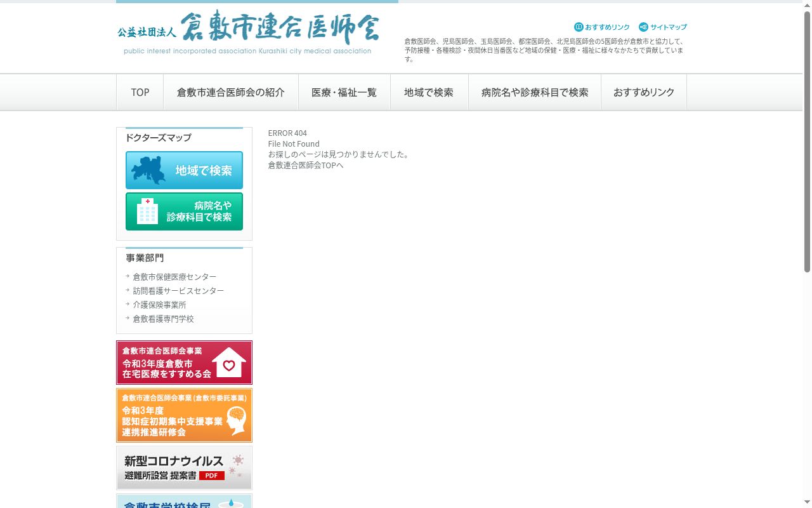
Task: Click the scrollbar up arrow
Action: click(x=807, y=5)
